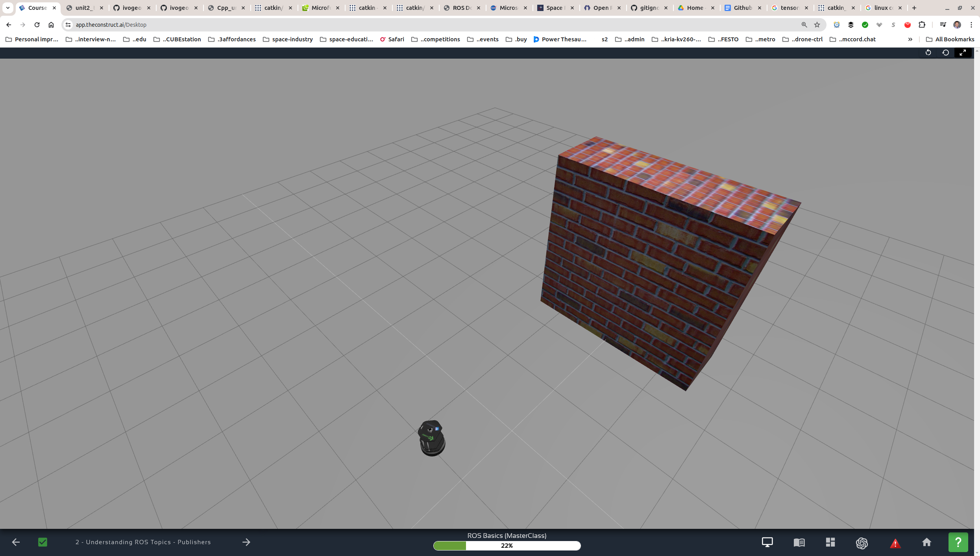
Task: Bookmark this page with the star
Action: 817,25
